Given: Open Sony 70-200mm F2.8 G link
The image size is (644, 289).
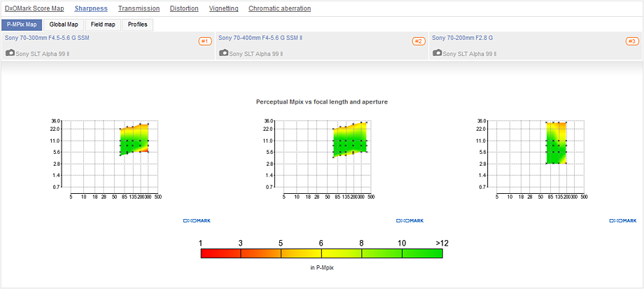Looking at the screenshot, I should coord(463,38).
